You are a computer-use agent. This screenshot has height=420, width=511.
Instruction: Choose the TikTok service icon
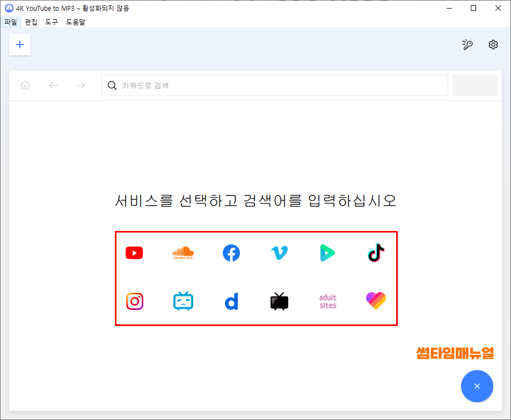[376, 253]
